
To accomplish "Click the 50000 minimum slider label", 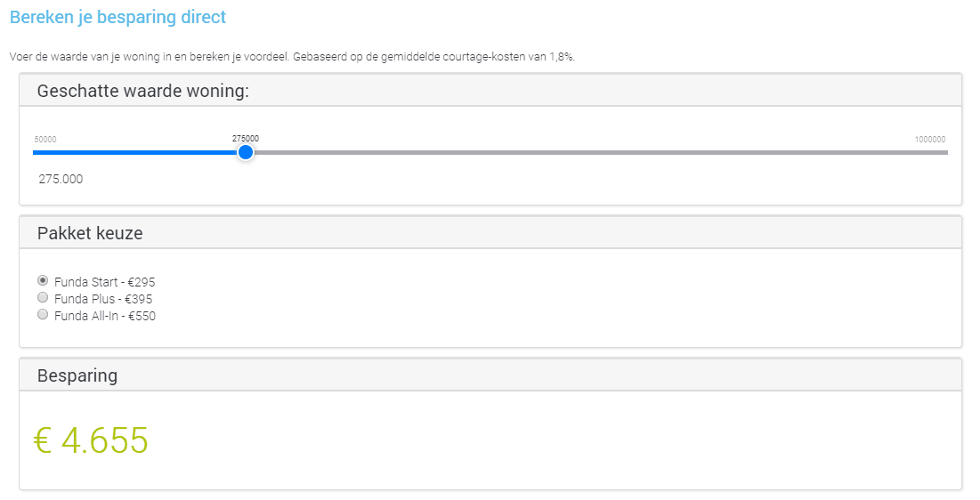I will tap(45, 140).
